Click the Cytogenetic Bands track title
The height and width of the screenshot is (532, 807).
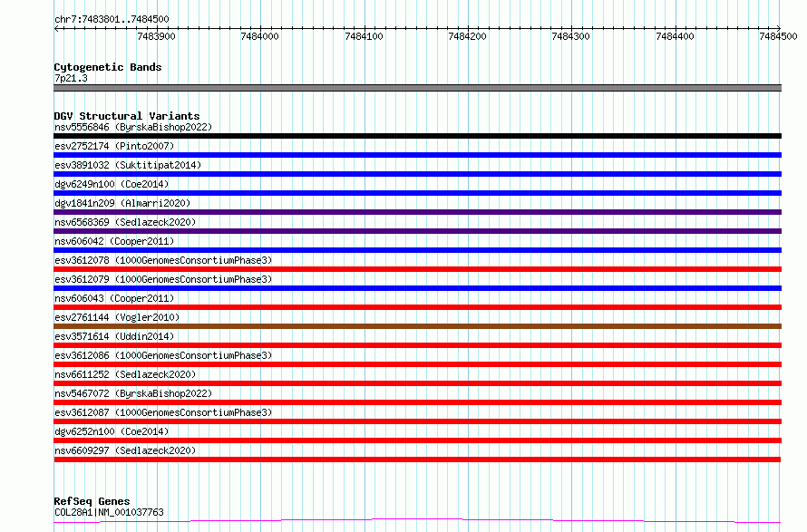click(108, 67)
